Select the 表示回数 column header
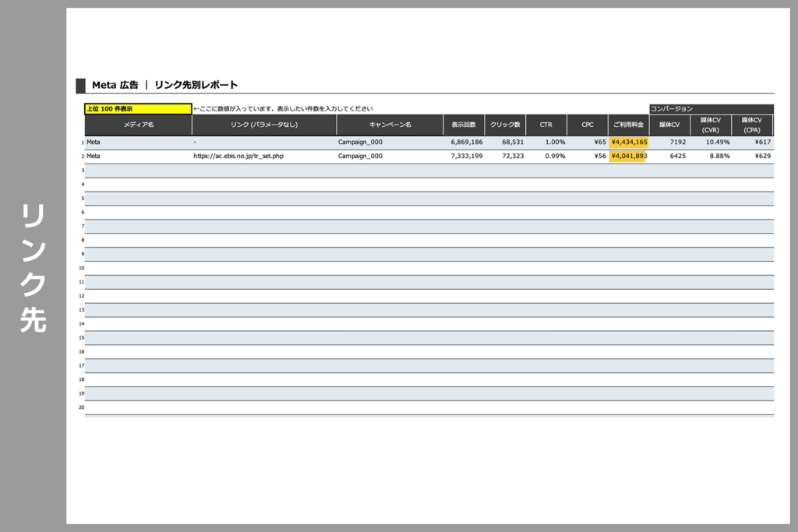This screenshot has width=798, height=532. click(x=464, y=125)
